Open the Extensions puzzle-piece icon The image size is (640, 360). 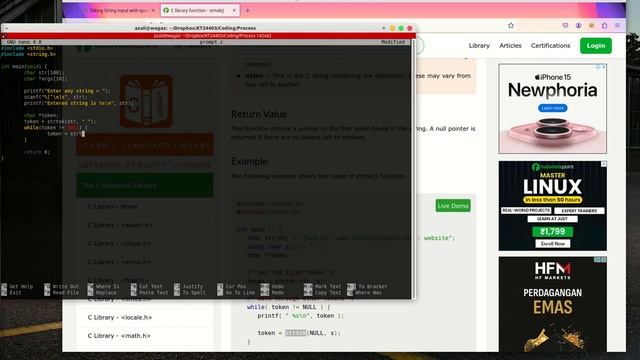click(x=604, y=25)
